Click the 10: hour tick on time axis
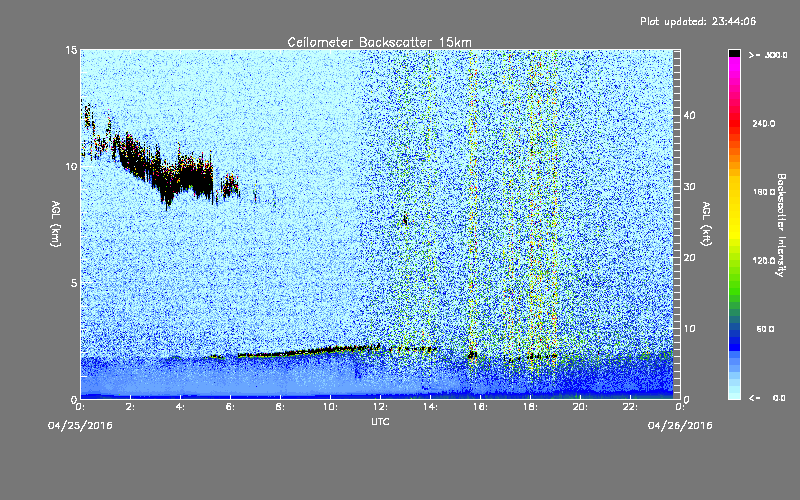800x500 pixels. (x=331, y=407)
